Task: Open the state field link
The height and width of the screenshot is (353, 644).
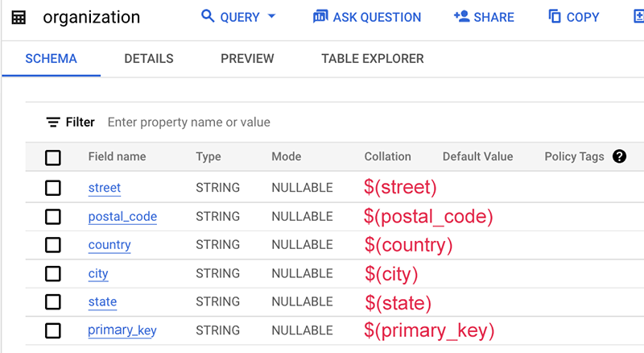Action: 102,302
